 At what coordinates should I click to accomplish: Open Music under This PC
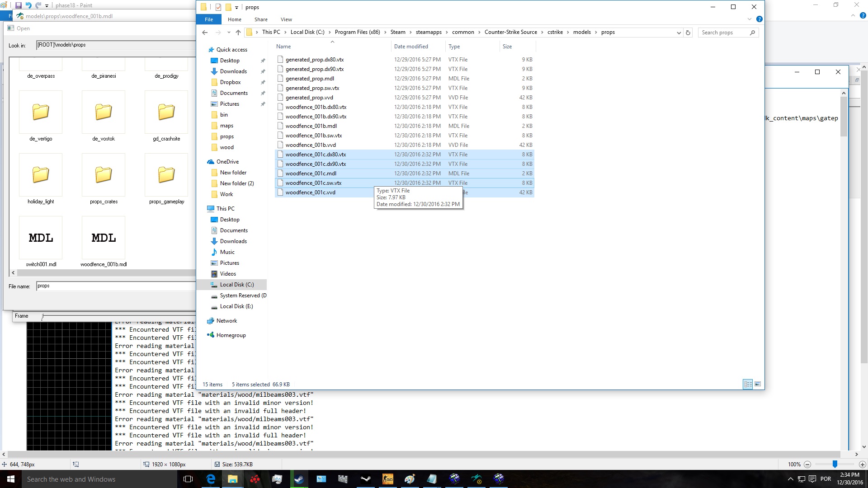point(227,252)
